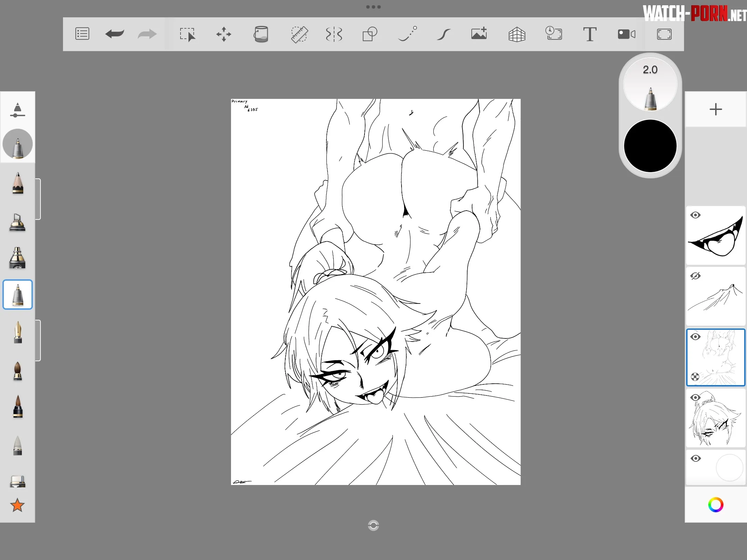Open the Perspective Guides grid tool

point(517,34)
